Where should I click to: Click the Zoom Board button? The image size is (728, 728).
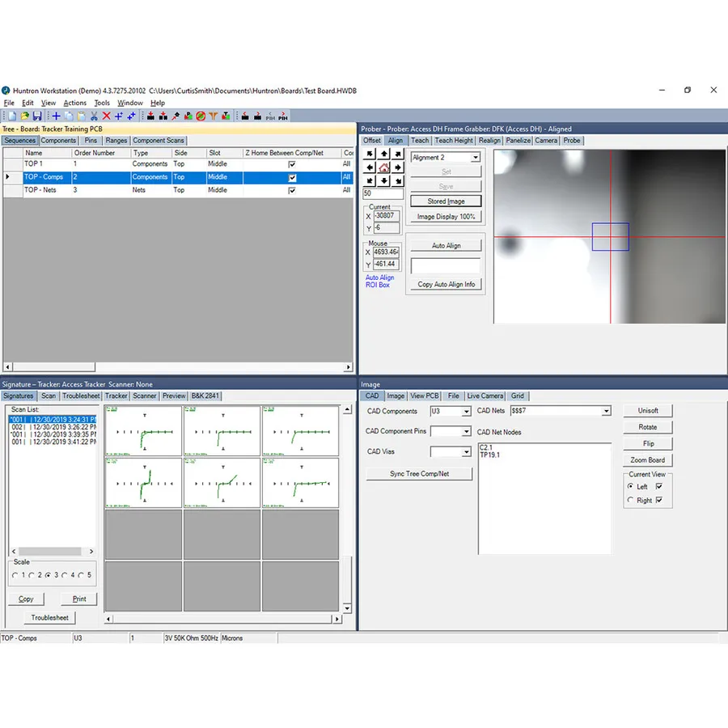(648, 459)
